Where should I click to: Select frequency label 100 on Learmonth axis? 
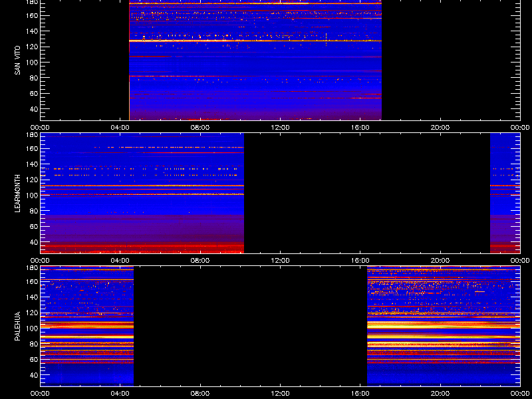click(31, 196)
